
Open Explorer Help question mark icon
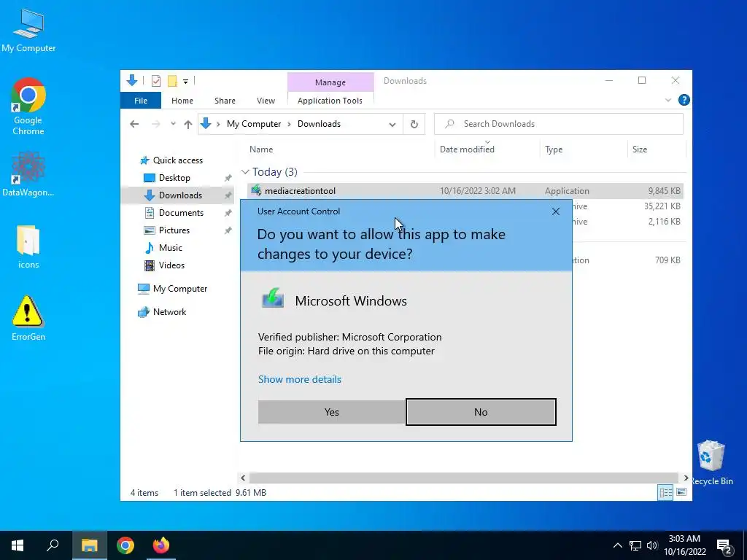684,100
